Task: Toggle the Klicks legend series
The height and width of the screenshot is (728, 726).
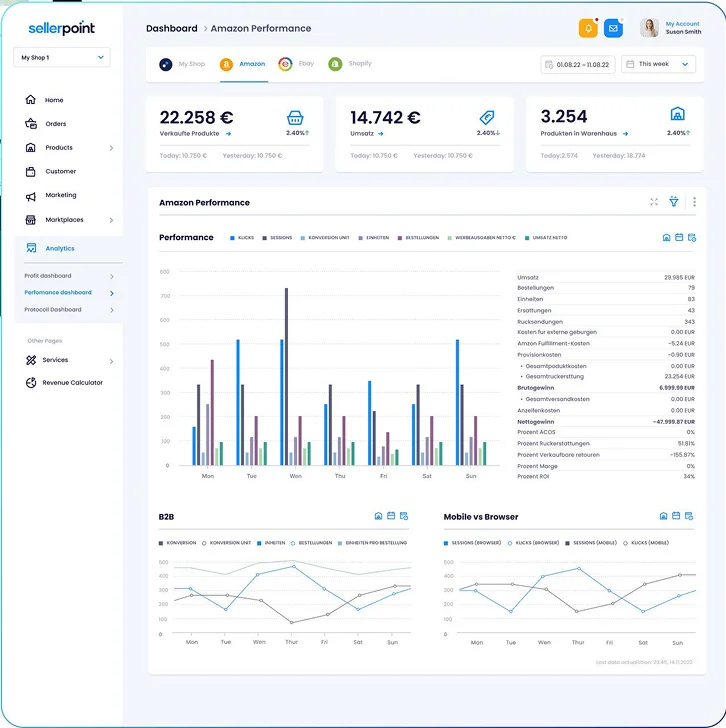Action: click(x=242, y=238)
